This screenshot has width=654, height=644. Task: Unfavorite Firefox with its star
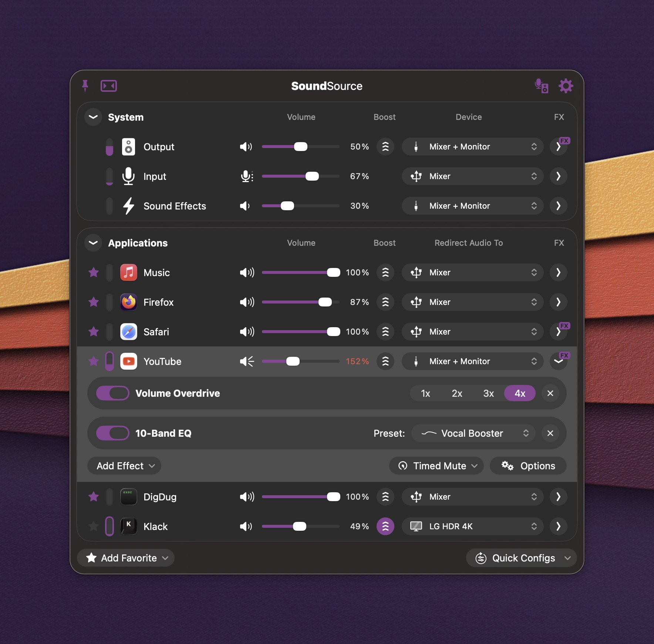coord(94,302)
